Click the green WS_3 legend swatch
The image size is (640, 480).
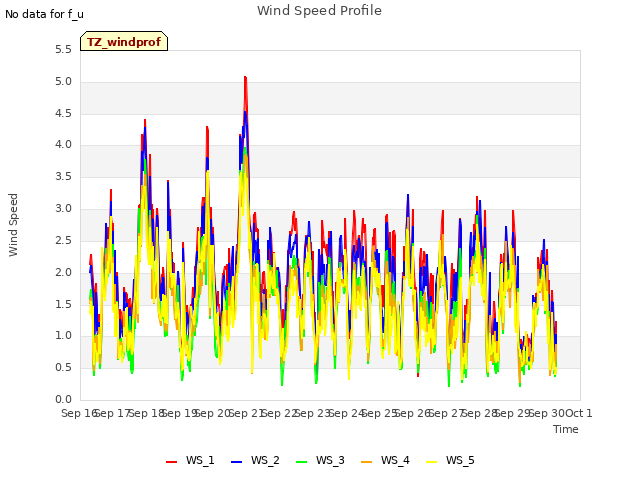301,462
